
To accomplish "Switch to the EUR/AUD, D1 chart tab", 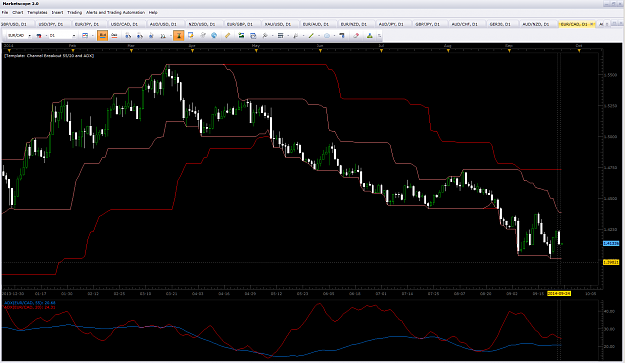I will 316,24.
